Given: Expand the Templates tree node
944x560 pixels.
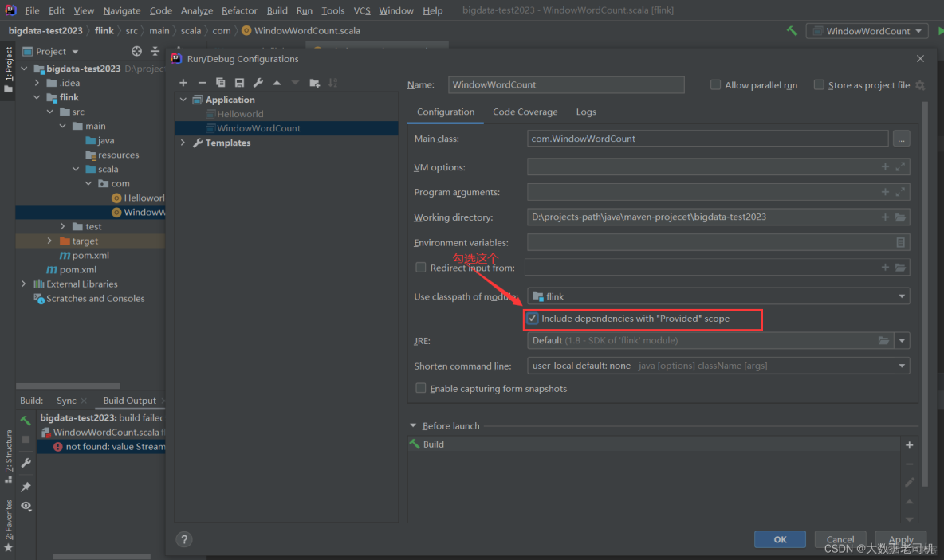Looking at the screenshot, I should (x=183, y=142).
